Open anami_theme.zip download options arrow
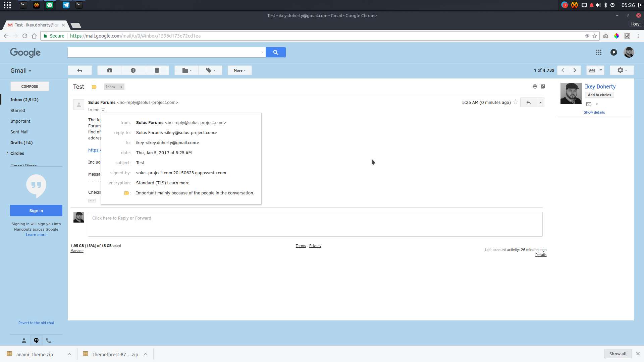Viewport: 644px width, 362px height. [69, 354]
